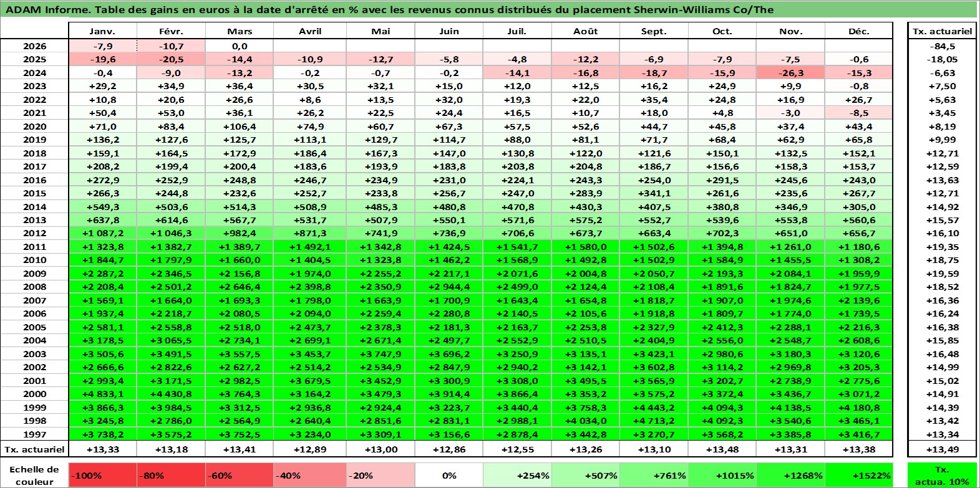The width and height of the screenshot is (980, 488).
Task: Click the 'Tx. actuariel' right column header
Action: (x=942, y=31)
